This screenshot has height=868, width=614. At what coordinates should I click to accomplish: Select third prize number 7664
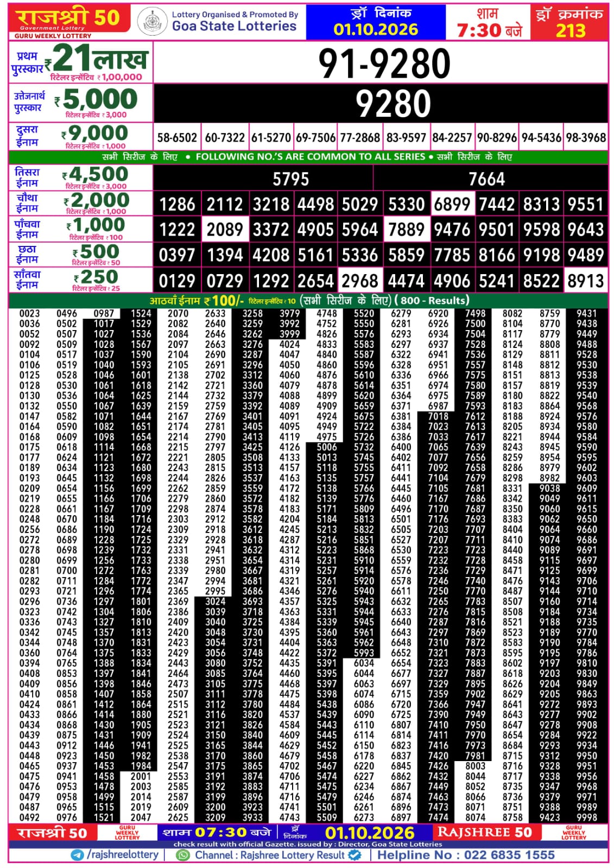(487, 179)
